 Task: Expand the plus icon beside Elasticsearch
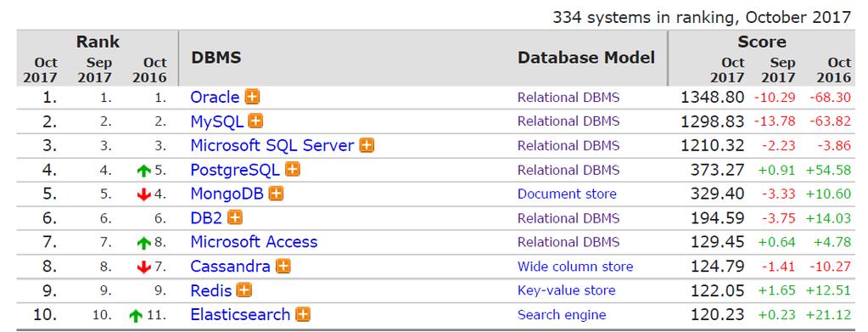click(x=303, y=315)
